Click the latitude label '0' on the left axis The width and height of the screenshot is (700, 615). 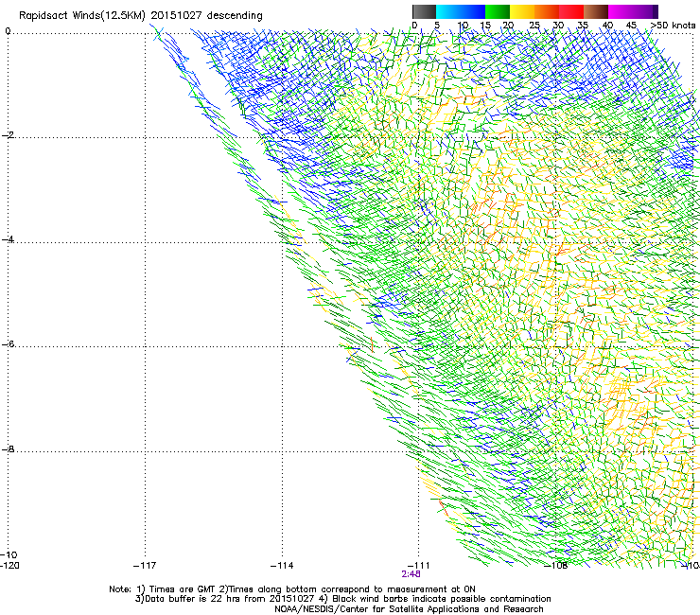8,31
